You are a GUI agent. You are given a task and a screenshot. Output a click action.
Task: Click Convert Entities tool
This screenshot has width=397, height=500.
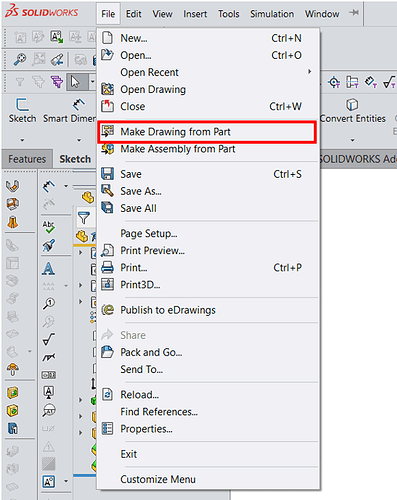point(352,110)
